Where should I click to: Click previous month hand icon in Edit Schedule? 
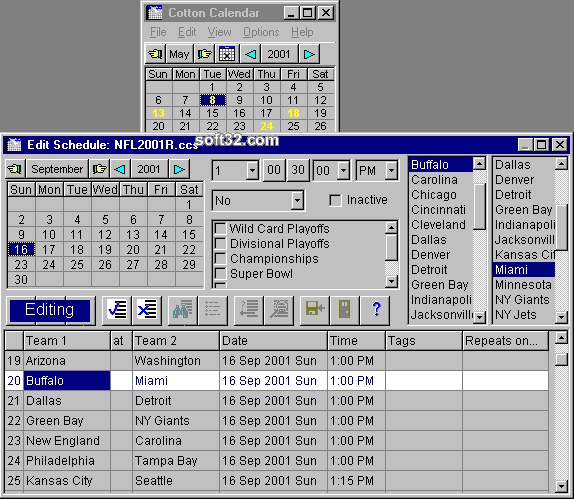click(15, 169)
